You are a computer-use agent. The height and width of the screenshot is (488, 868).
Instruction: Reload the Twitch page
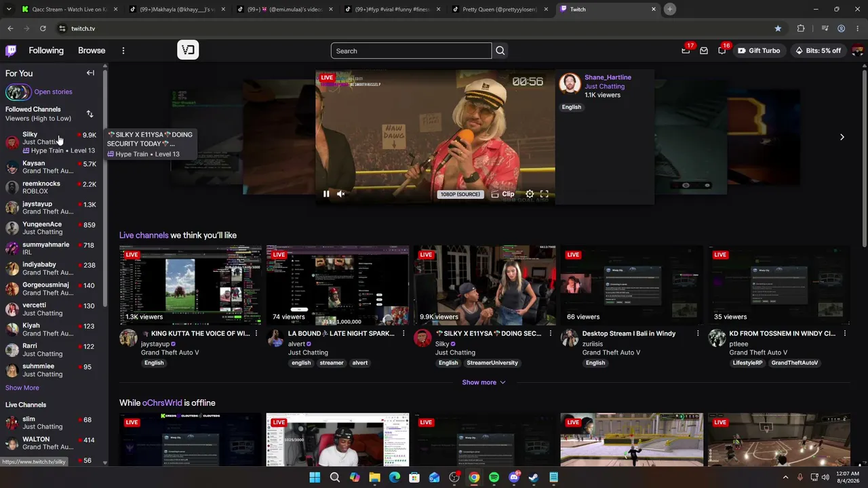click(x=43, y=28)
